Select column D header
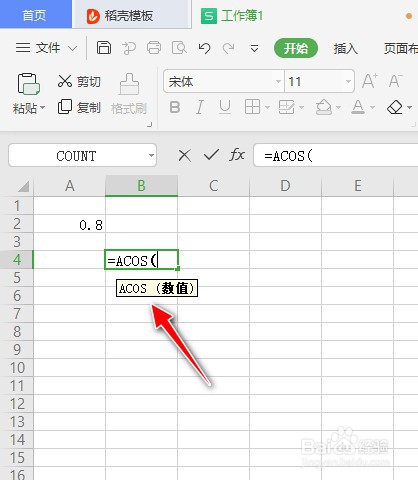This screenshot has width=418, height=480. click(285, 185)
